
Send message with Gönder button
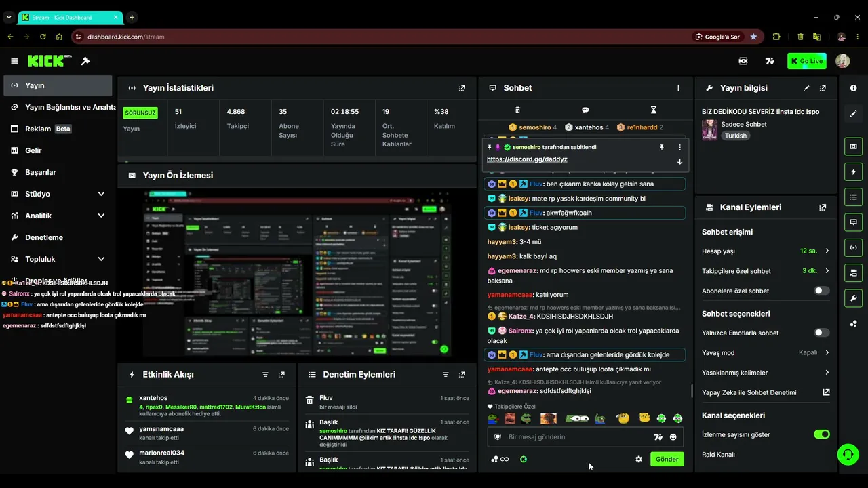[x=667, y=459]
